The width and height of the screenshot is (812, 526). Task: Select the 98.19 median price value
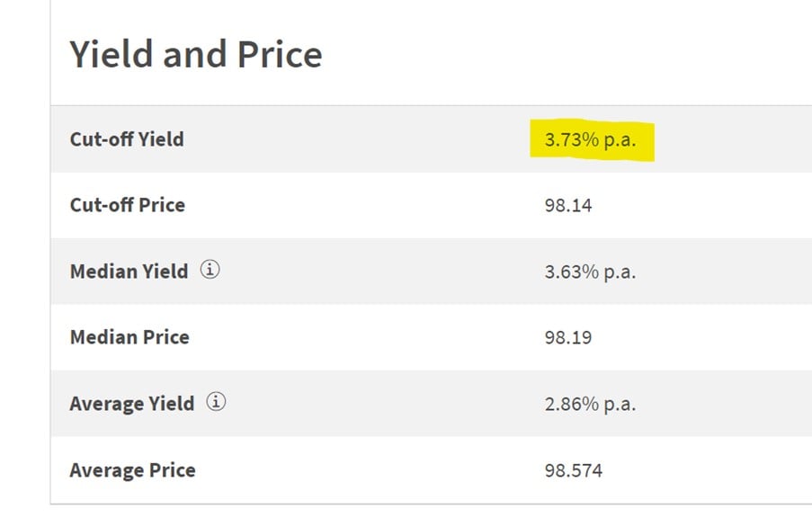point(568,337)
